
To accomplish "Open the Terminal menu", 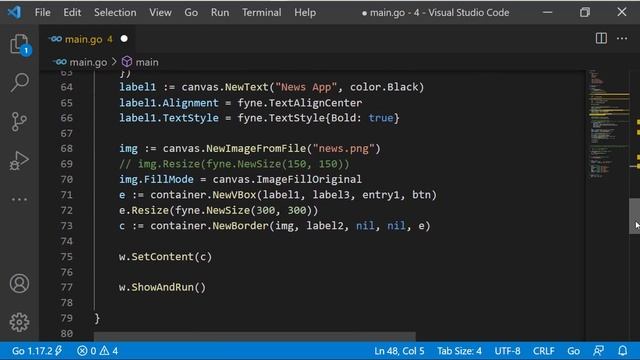I will pos(261,12).
